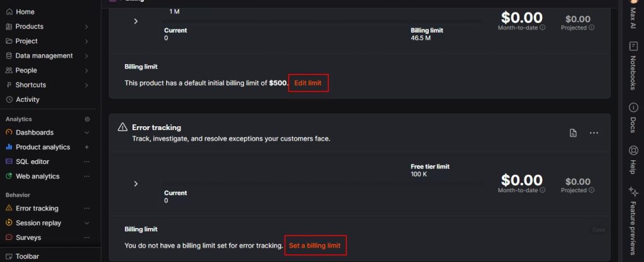Screen dimensions: 644x262
Task: Show Projected info tooltip in top product card
Action: tap(591, 28)
